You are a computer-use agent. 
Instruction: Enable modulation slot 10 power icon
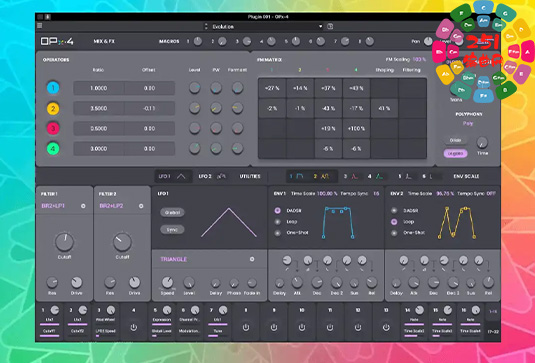(302, 328)
